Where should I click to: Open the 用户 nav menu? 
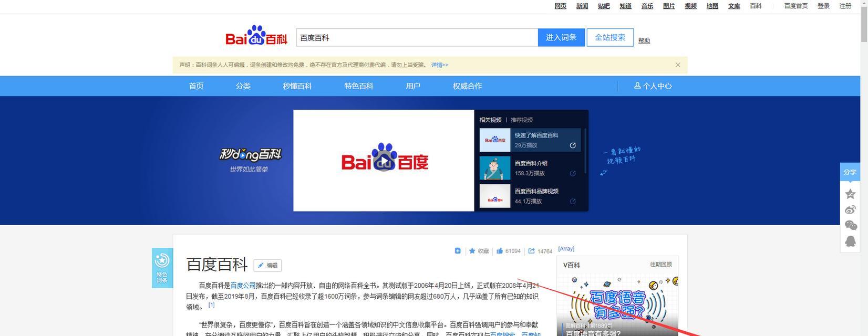click(413, 86)
